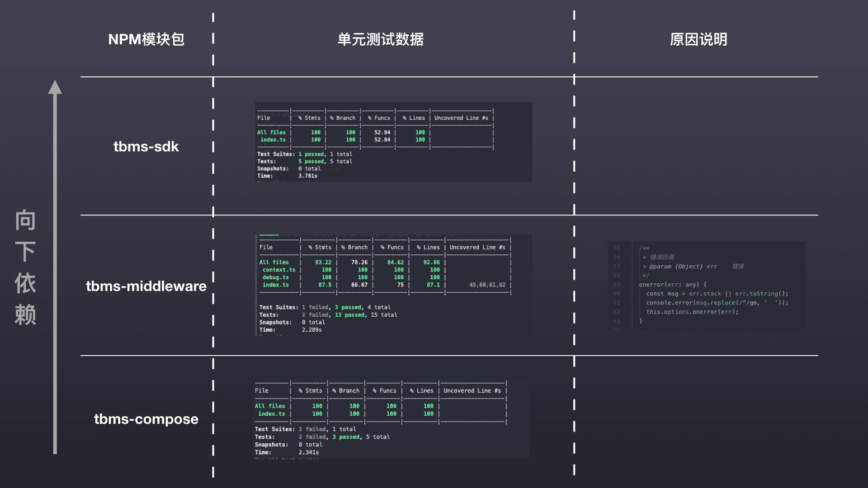Click the '2 failed' indicator under tbms-compose
The image size is (868, 488).
tap(312, 436)
